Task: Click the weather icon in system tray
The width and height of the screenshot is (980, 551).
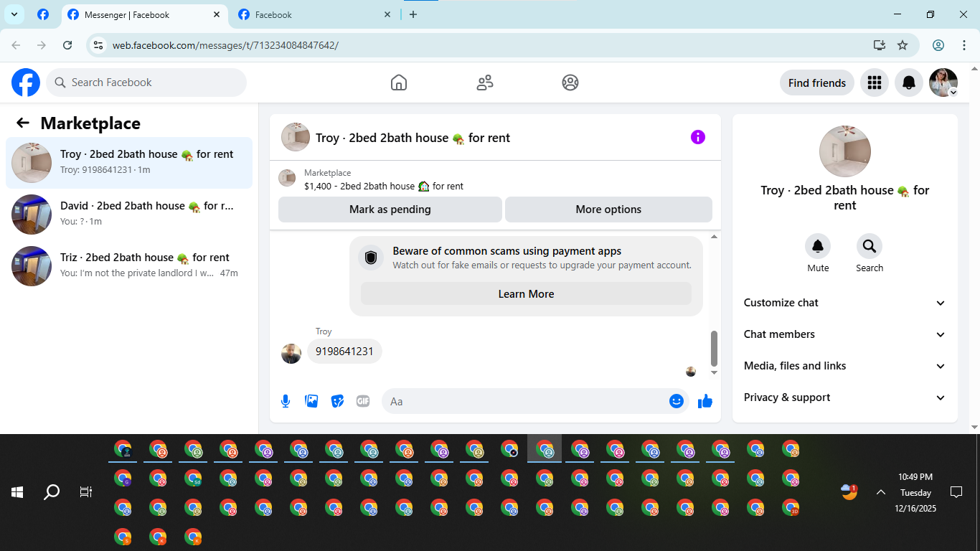Action: pos(849,492)
